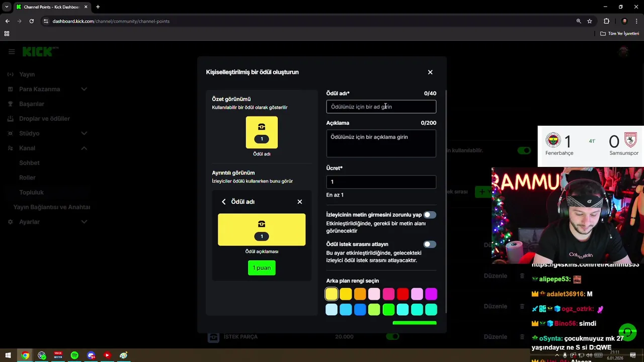
Task: Open Chrome extensions puzzle icon
Action: pos(606,21)
